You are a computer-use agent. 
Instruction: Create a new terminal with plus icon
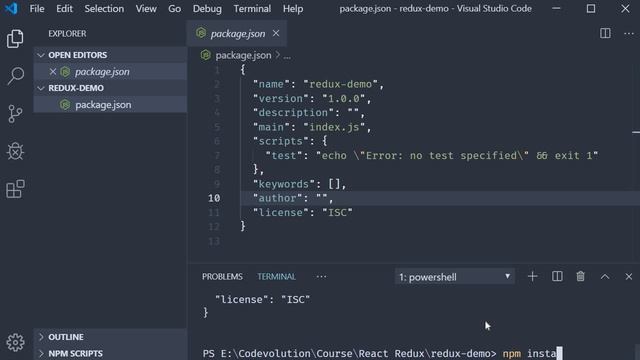tap(532, 276)
